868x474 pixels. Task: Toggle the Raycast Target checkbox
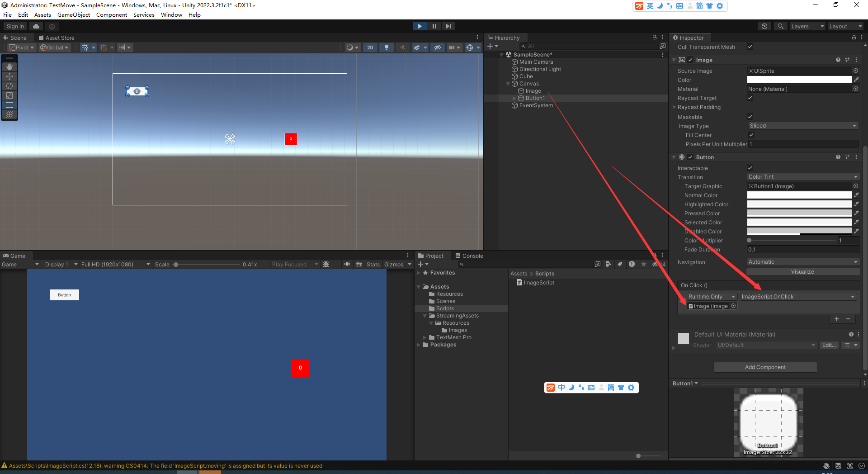click(750, 98)
